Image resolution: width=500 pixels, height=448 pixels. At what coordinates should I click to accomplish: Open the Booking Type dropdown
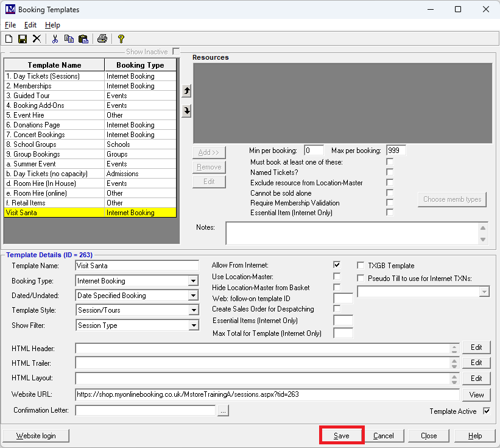193,281
